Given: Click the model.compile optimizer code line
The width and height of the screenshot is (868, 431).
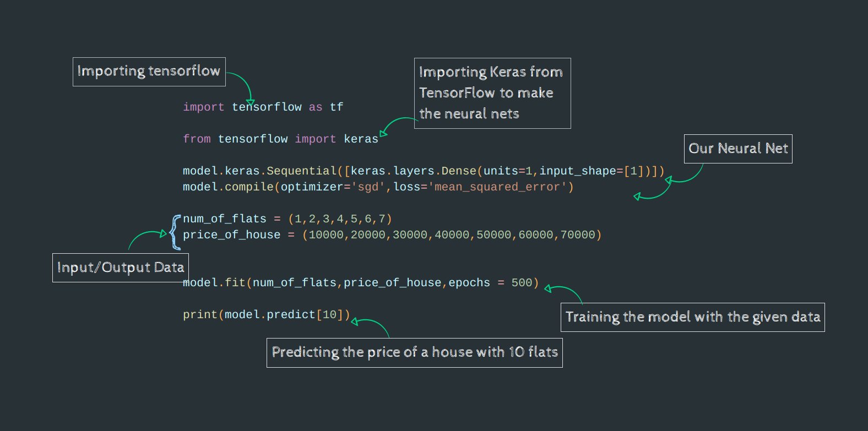Looking at the screenshot, I should point(378,187).
